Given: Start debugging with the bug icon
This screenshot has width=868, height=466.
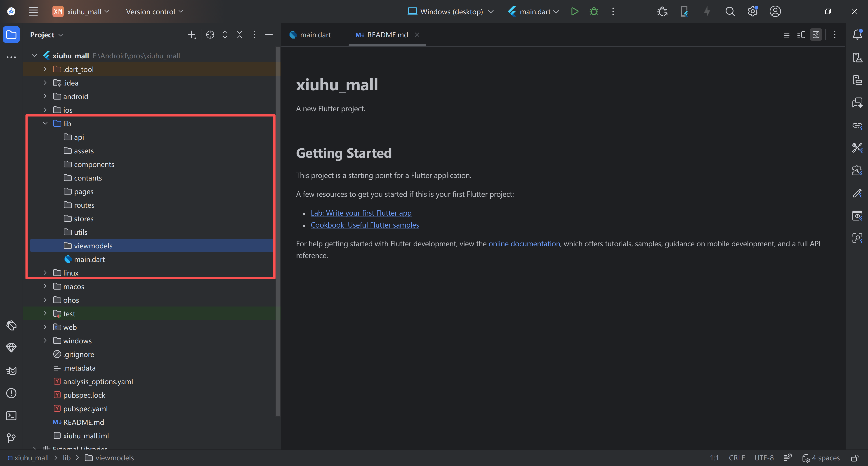Looking at the screenshot, I should [x=594, y=12].
